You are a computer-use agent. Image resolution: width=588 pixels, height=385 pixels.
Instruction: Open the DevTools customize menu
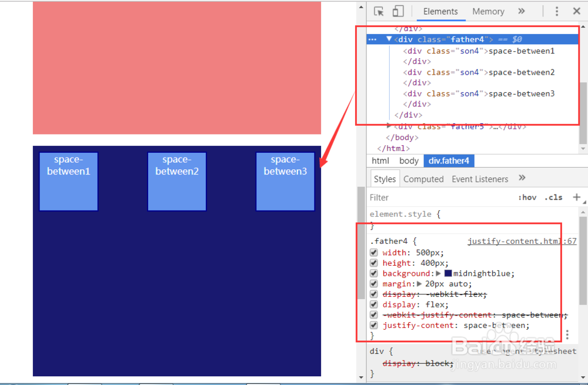(556, 11)
